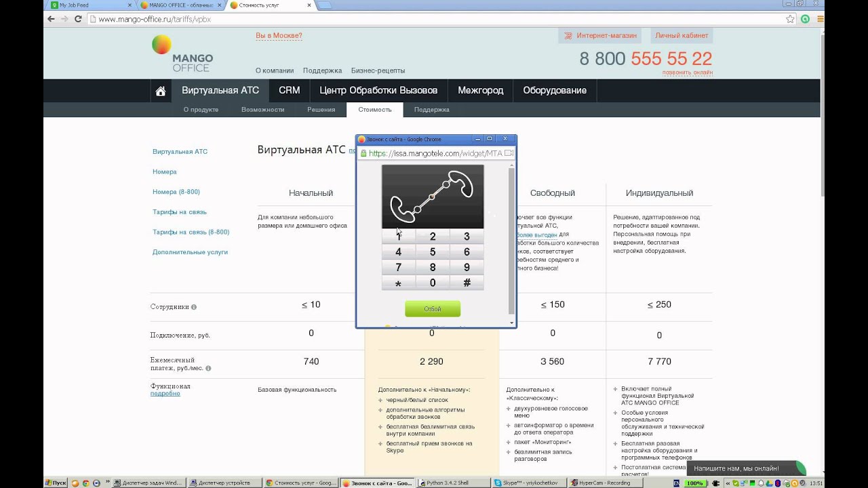Click the browser back arrow
Image resolution: width=868 pixels, height=488 pixels.
coord(51,19)
